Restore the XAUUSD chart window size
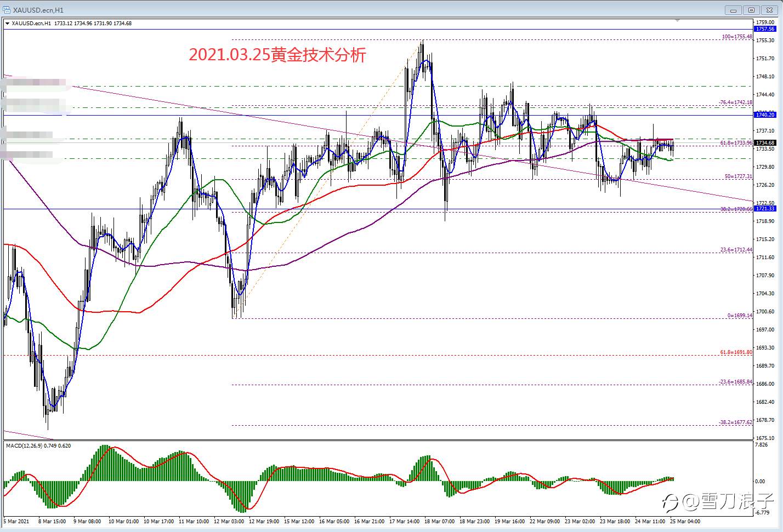Screen dimensions: 783x532 751,10
